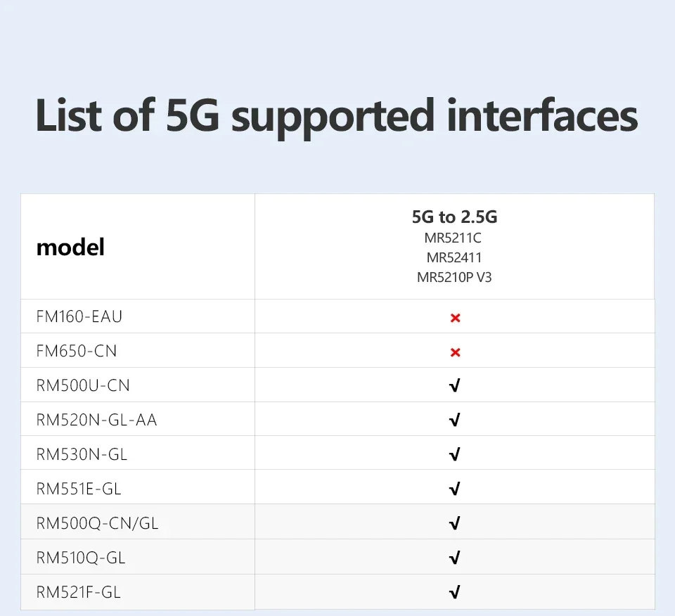Click the checkmark in RM520N-GL-AA row
This screenshot has width=675, height=616.
point(454,421)
